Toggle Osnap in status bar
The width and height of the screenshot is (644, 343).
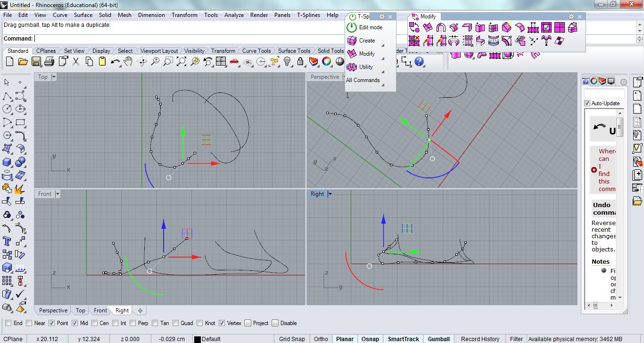coord(370,339)
